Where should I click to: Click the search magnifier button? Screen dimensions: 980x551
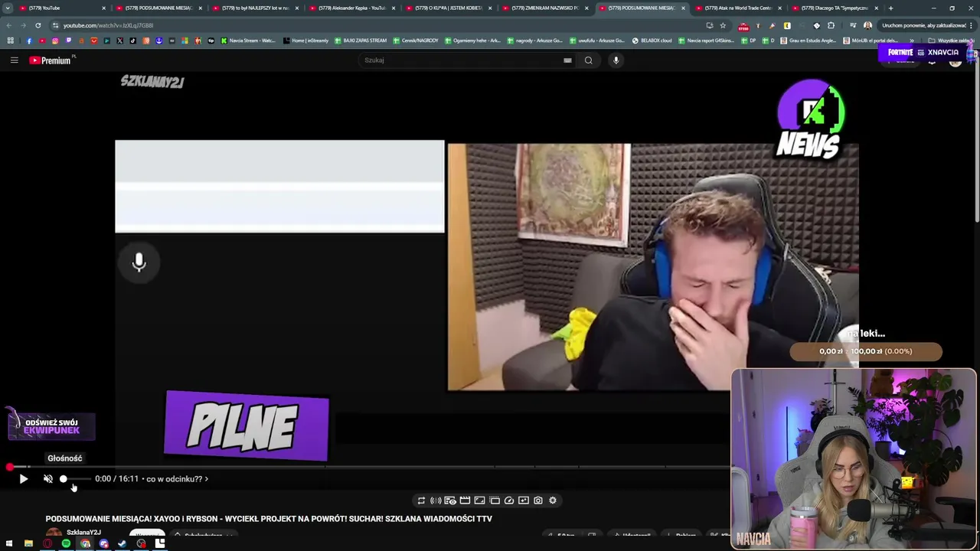click(x=588, y=60)
